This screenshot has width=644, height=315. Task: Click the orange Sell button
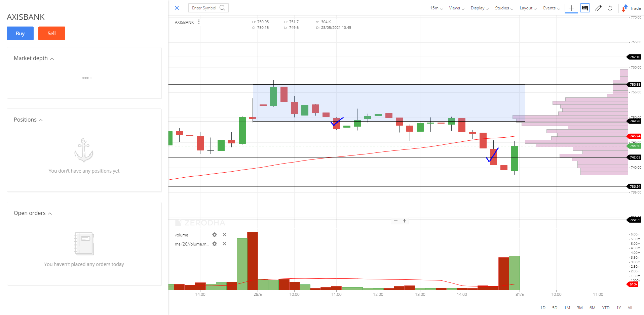pos(52,33)
